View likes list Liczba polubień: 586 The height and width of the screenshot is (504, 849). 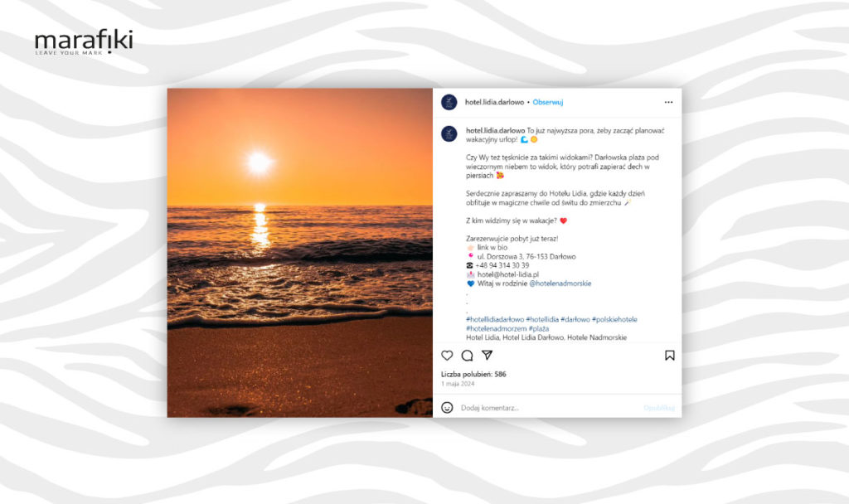473,374
